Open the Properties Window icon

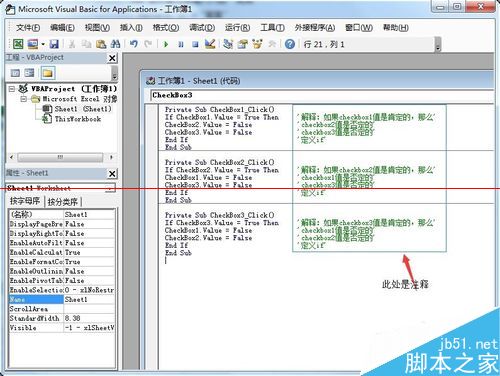[243, 44]
